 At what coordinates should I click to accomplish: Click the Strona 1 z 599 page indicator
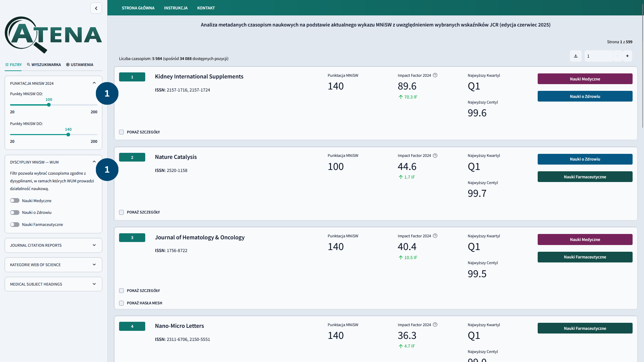(x=620, y=42)
